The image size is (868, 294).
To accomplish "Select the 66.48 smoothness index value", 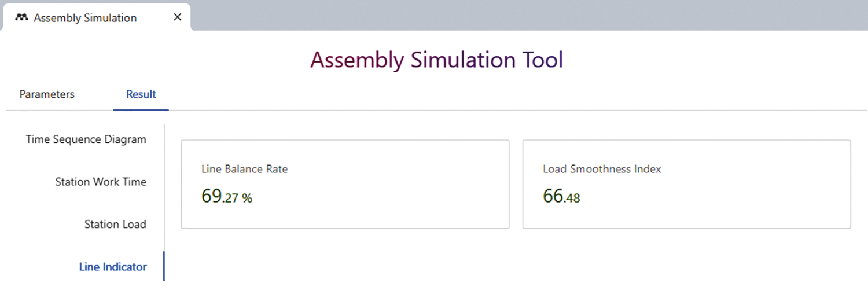I will 561,197.
